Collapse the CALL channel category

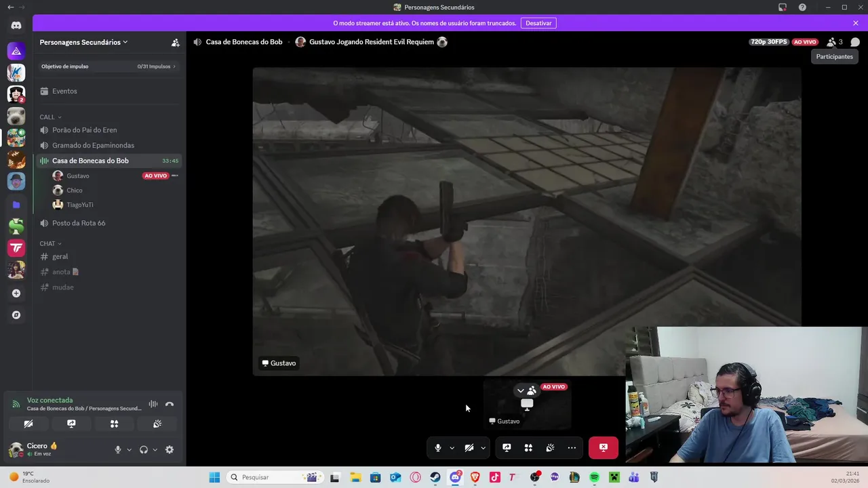(50, 117)
